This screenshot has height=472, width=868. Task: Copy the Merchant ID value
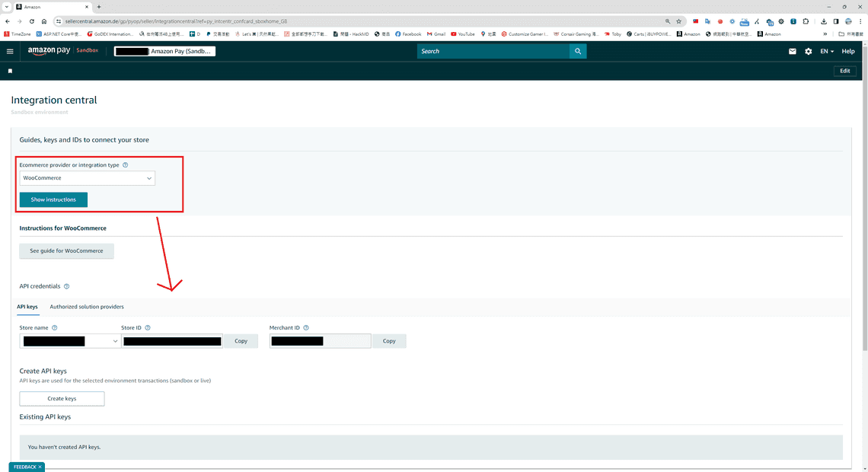[389, 341]
